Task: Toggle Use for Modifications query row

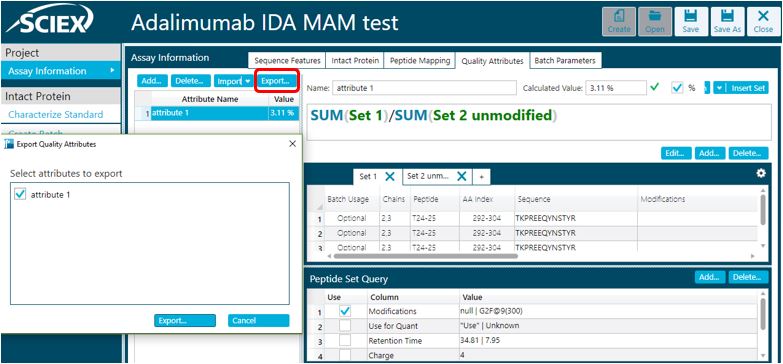Action: [345, 311]
